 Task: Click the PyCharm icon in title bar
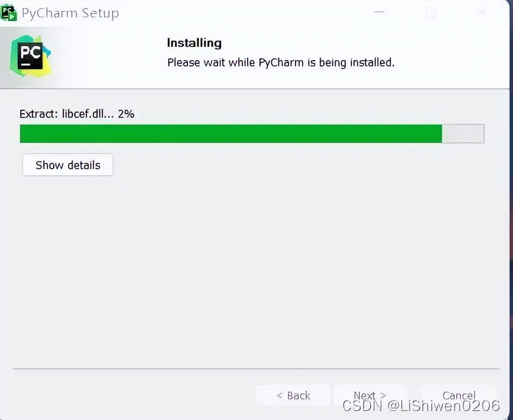pos(8,13)
